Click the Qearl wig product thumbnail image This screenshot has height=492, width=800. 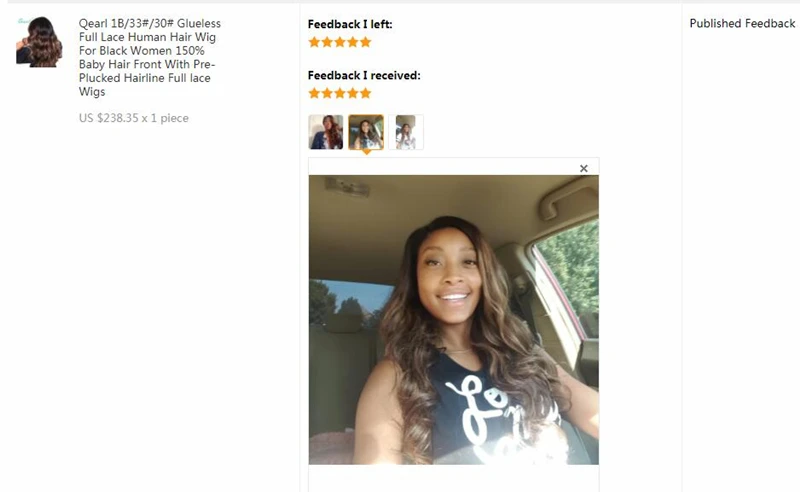click(39, 42)
